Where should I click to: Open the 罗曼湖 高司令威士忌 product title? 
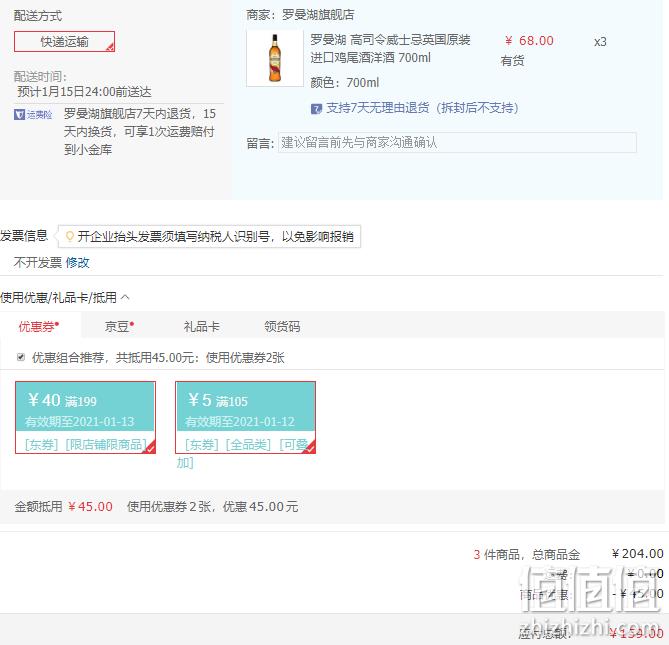[x=390, y=49]
